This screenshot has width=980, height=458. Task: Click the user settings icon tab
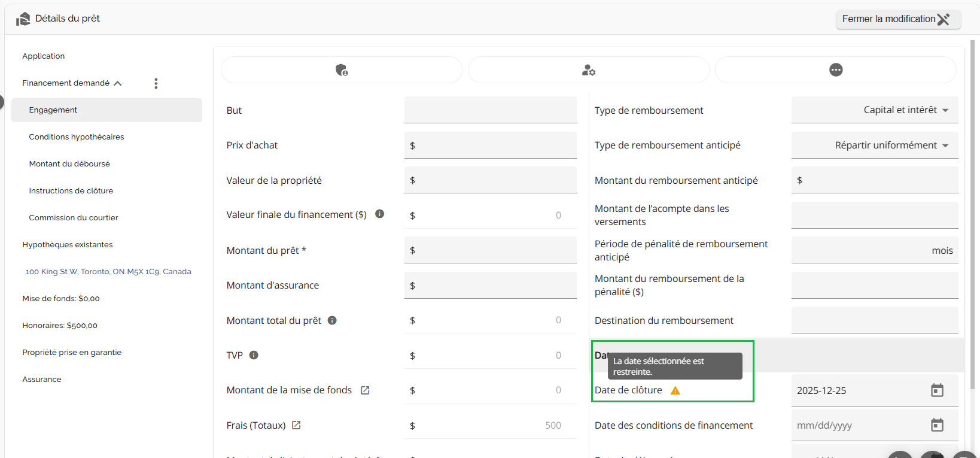[x=589, y=70]
